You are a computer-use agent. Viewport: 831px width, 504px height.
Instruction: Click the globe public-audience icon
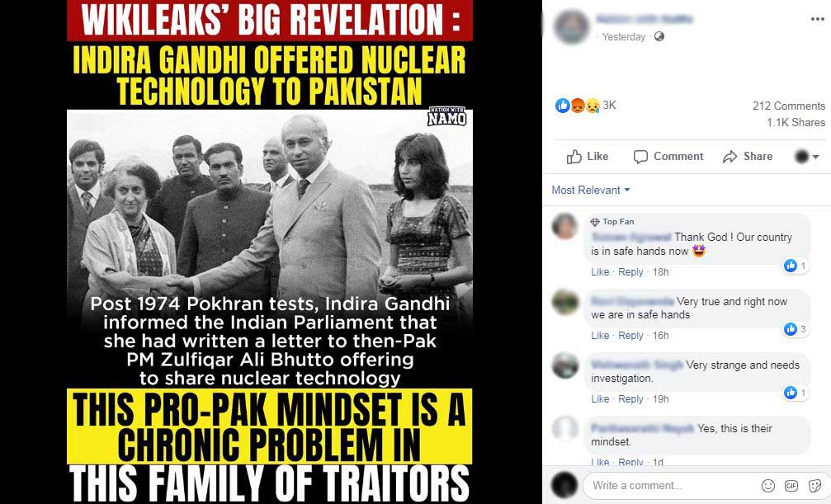pyautogui.click(x=659, y=36)
